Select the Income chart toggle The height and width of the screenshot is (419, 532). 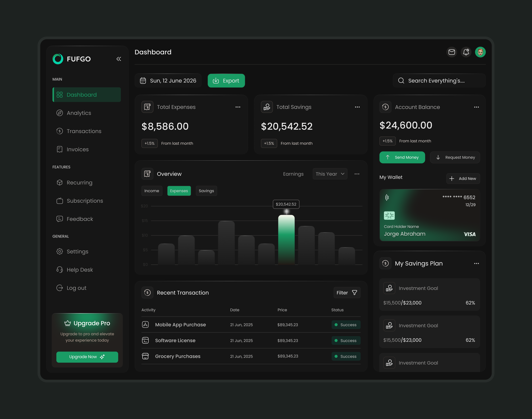(152, 191)
